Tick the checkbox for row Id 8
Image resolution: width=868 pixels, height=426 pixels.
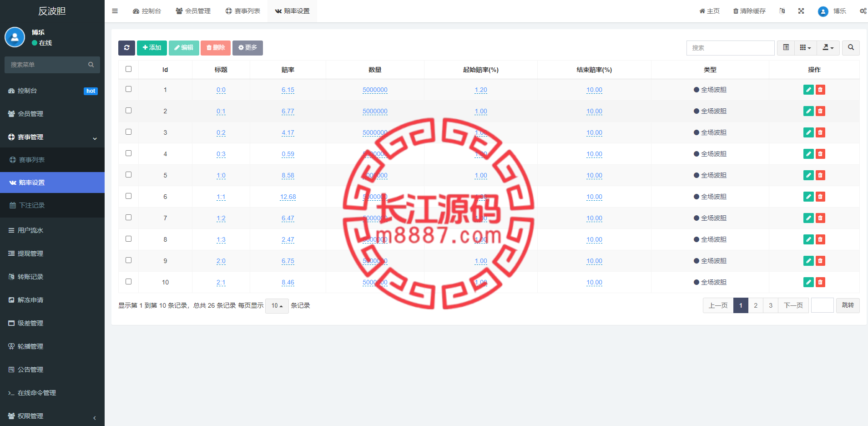128,239
